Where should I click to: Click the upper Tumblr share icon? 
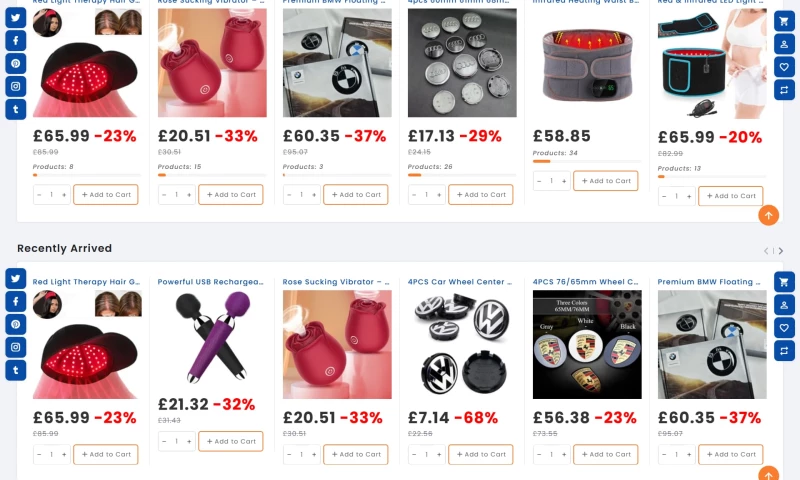[16, 109]
